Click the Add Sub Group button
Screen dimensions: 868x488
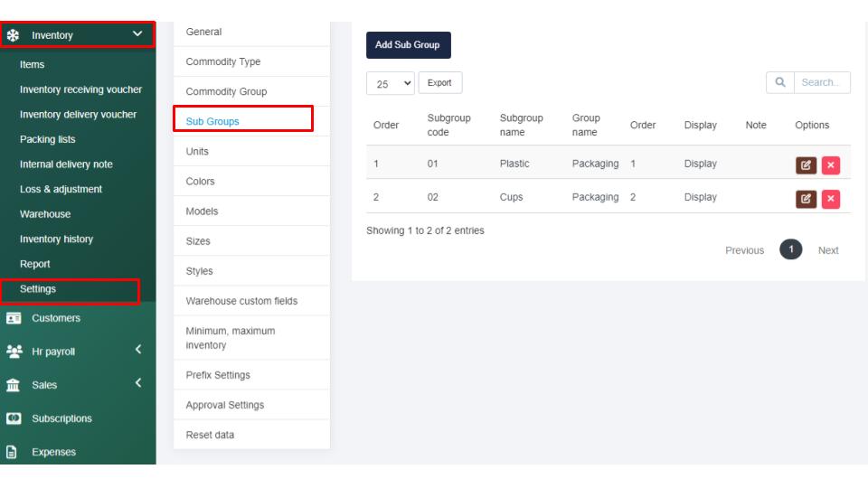click(408, 45)
